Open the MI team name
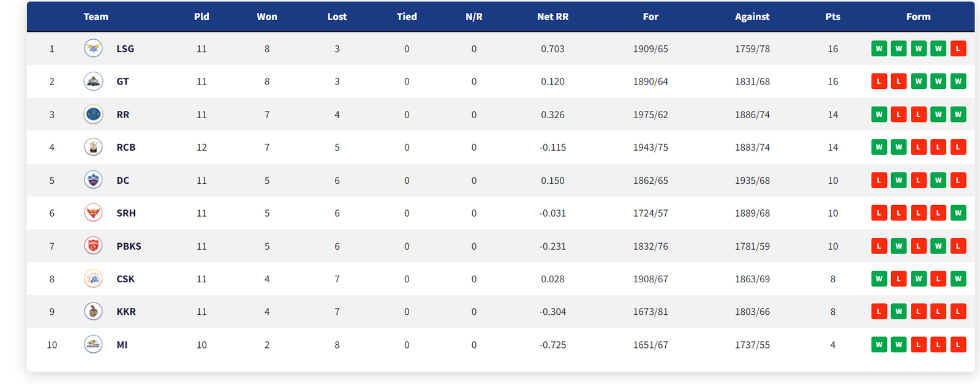This screenshot has width=980, height=384. point(122,345)
